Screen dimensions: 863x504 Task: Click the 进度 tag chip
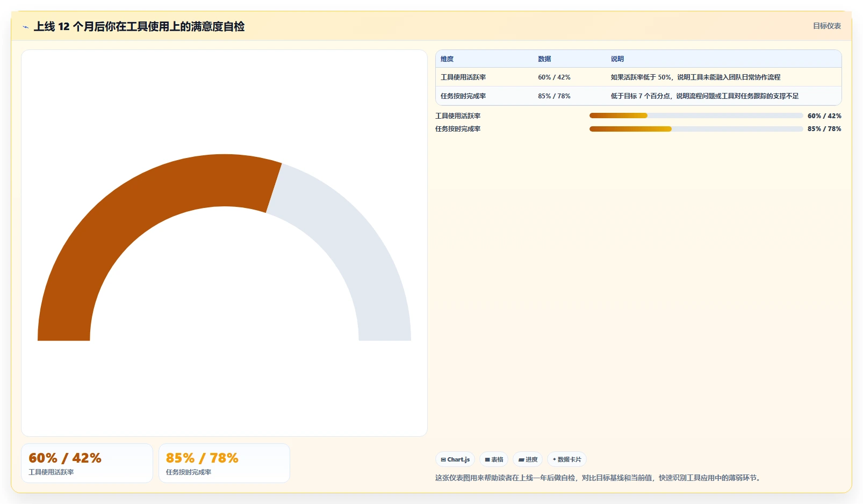[528, 459]
